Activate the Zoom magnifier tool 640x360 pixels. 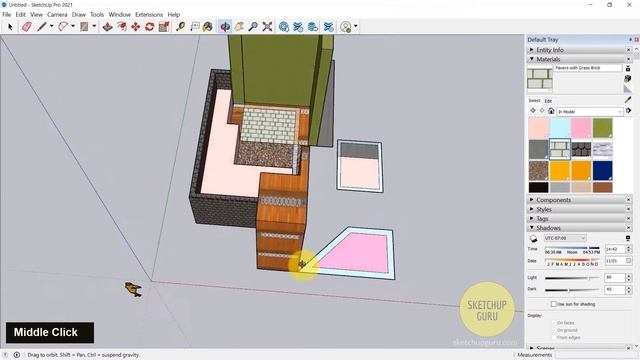tap(253, 27)
